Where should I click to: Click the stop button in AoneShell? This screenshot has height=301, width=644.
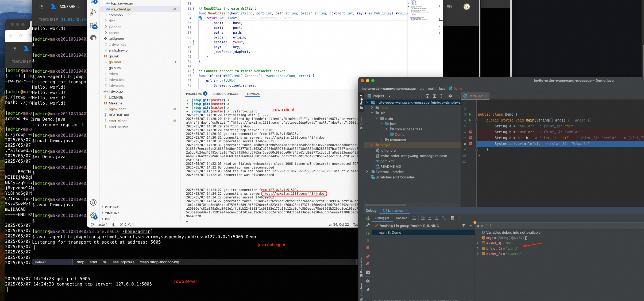point(80,262)
